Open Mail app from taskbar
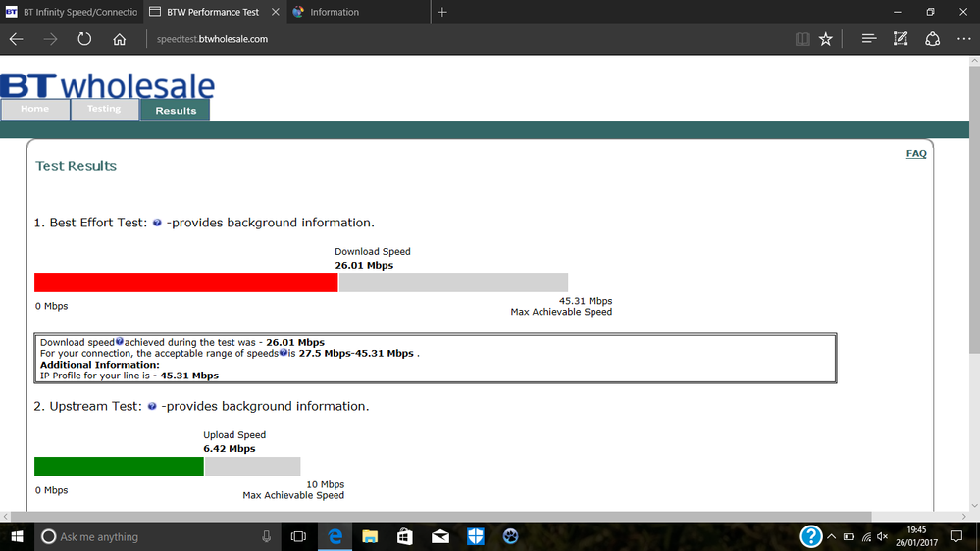The width and height of the screenshot is (980, 551). (440, 536)
